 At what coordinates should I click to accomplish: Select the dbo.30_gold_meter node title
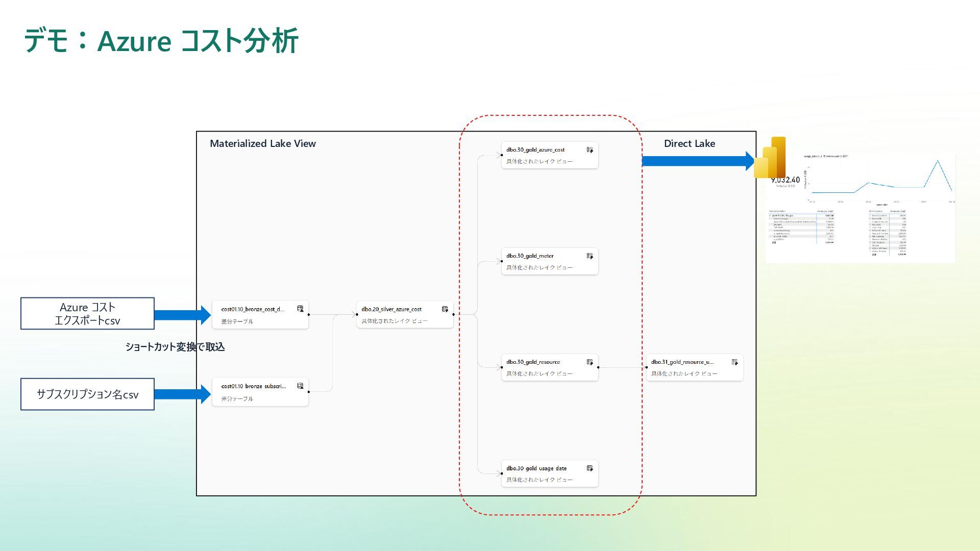point(530,256)
